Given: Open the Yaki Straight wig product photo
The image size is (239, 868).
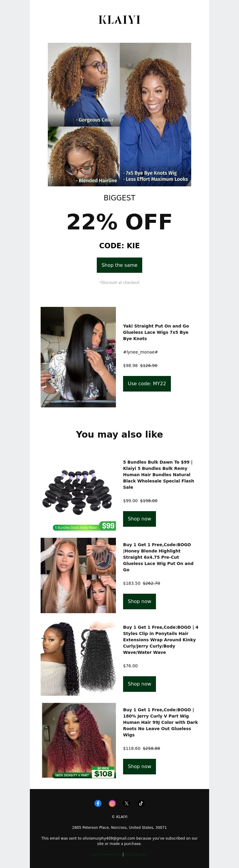Looking at the screenshot, I should 78,357.
